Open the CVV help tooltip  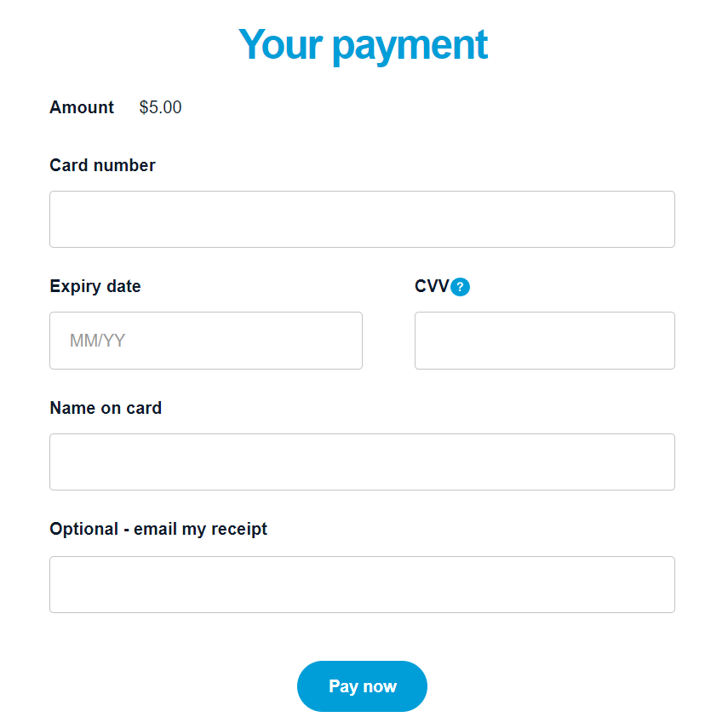point(460,286)
